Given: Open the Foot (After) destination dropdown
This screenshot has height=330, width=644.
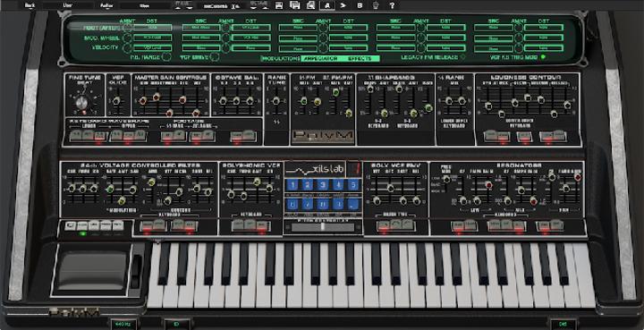Looking at the screenshot, I should point(152,28).
